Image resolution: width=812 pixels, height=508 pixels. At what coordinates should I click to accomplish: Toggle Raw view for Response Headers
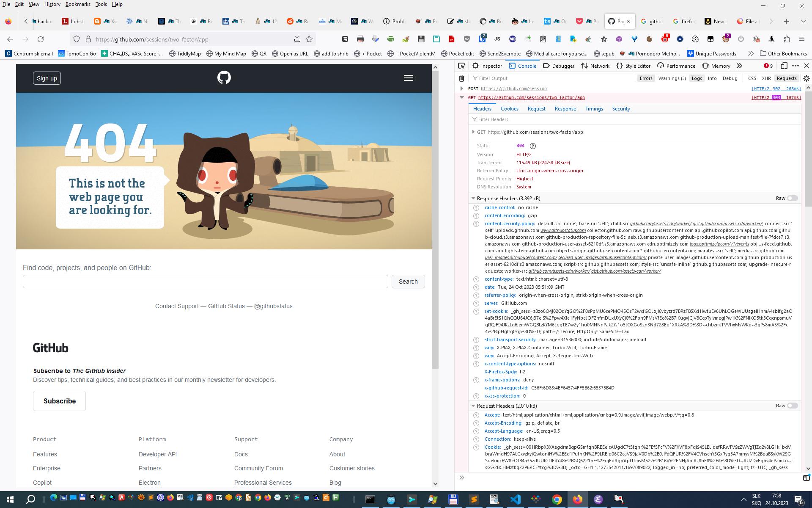click(x=792, y=198)
